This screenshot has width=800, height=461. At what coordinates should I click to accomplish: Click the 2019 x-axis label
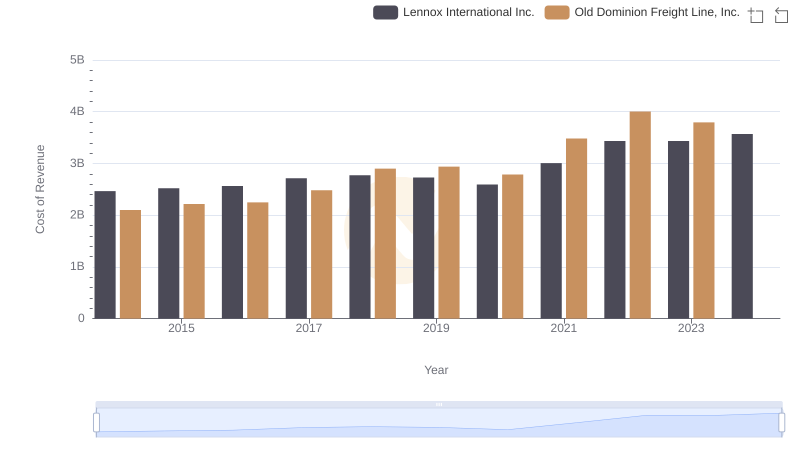point(436,328)
